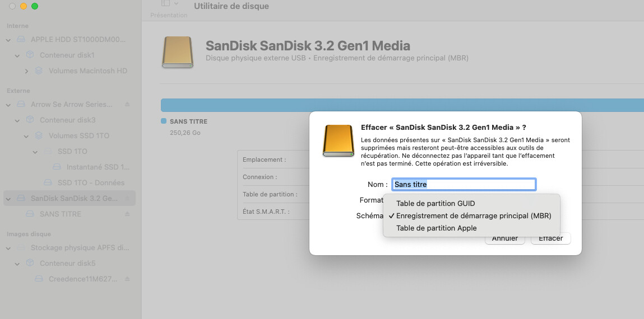Viewport: 644px width, 319px height.
Task: Click the État S.M.A.R.T. : label
Action: pos(266,212)
